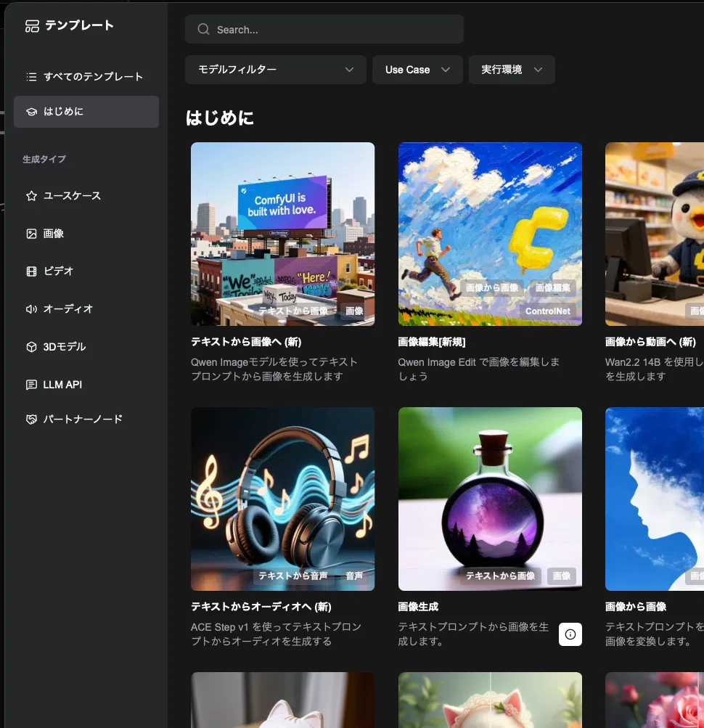This screenshot has width=704, height=728.
Task: Click テキストから画像 tag on bottle card
Action: pos(501,576)
